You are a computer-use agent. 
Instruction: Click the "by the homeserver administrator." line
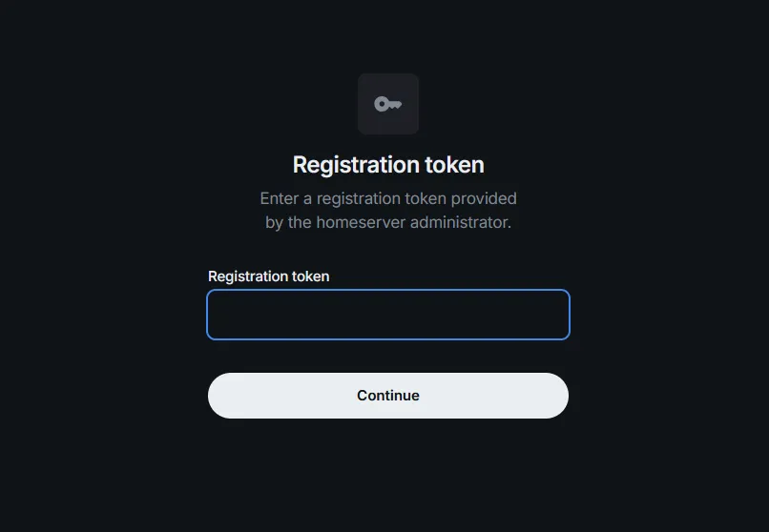388,223
